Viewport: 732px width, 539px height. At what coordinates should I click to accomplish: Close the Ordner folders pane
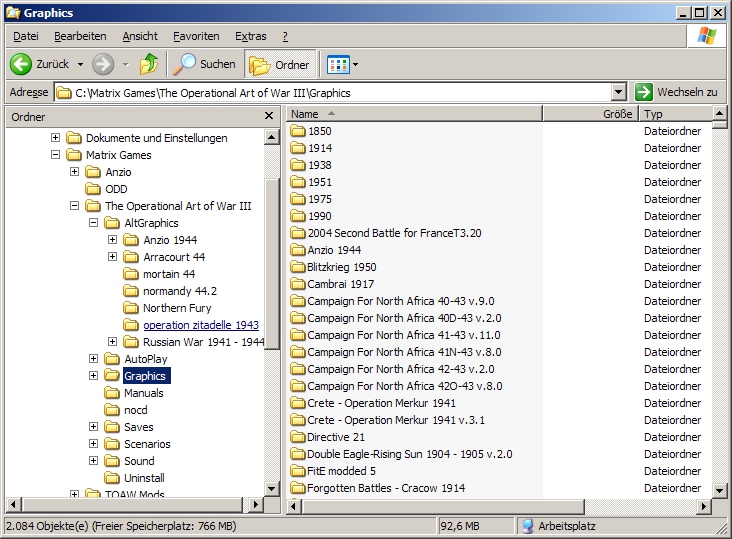point(269,116)
